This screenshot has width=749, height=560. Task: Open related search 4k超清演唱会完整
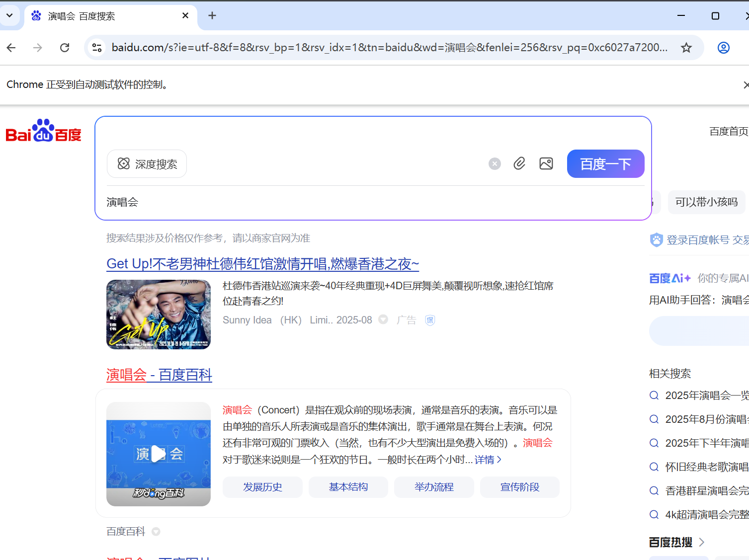pos(707,515)
